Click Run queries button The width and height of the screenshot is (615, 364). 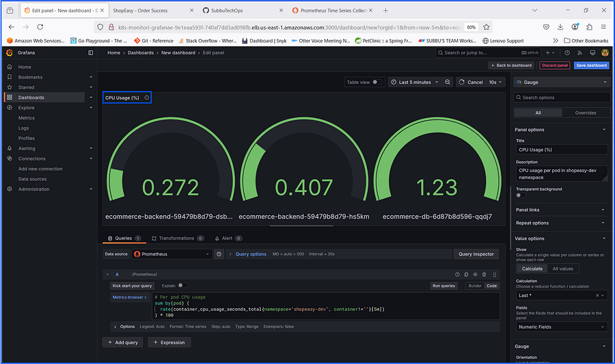point(443,285)
